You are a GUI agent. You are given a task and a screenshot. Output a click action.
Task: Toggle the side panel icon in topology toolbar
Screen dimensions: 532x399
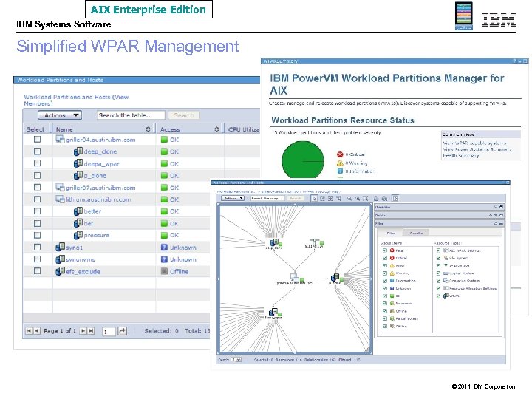coord(395,198)
